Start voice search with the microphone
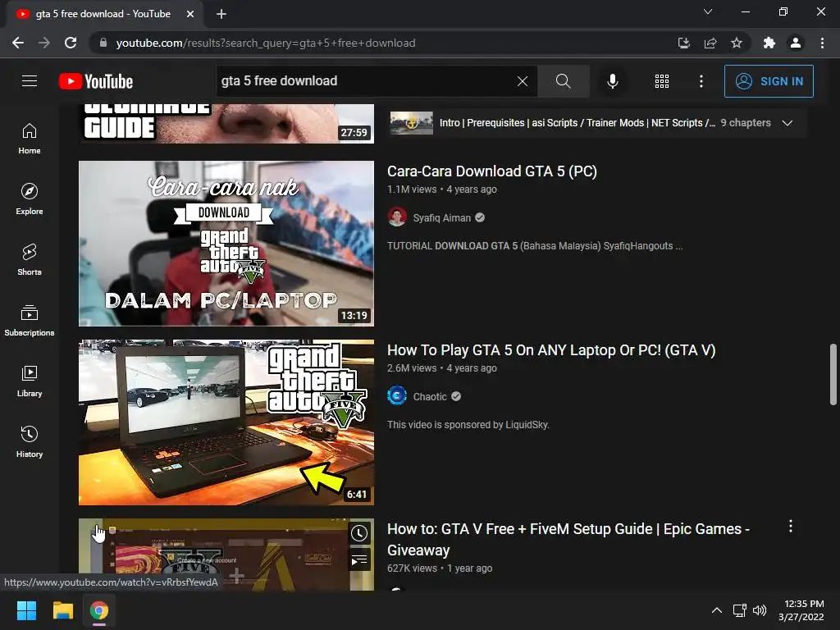The width and height of the screenshot is (840, 630). click(x=612, y=81)
